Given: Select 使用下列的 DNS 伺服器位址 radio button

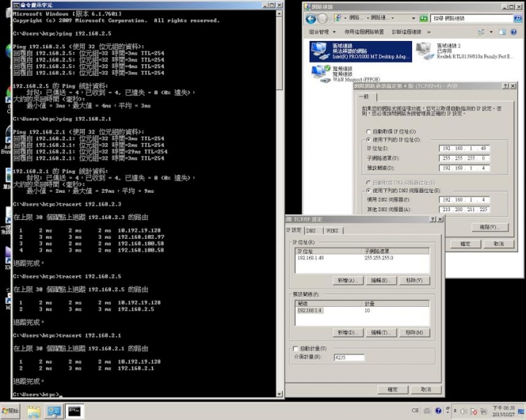Looking at the screenshot, I should [x=368, y=191].
